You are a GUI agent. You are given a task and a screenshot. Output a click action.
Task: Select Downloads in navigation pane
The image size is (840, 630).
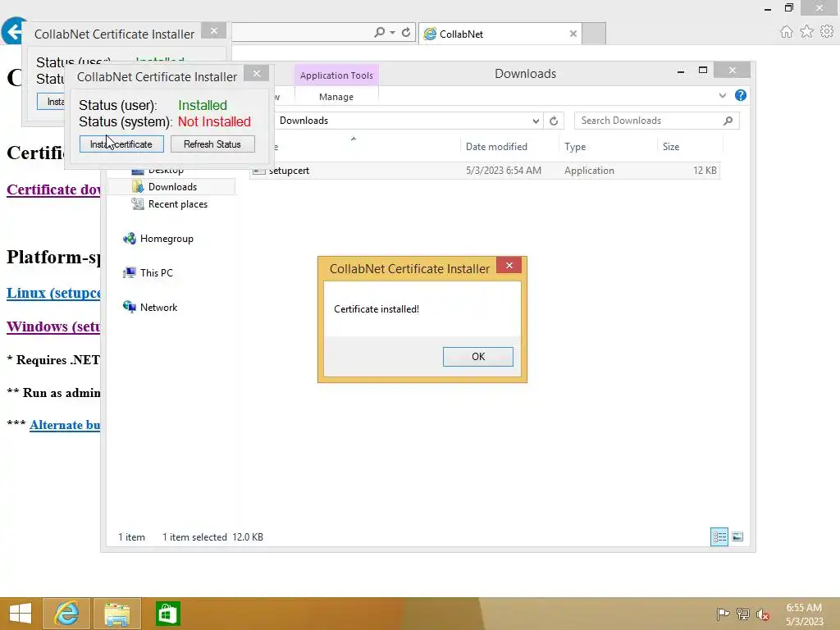point(172,187)
